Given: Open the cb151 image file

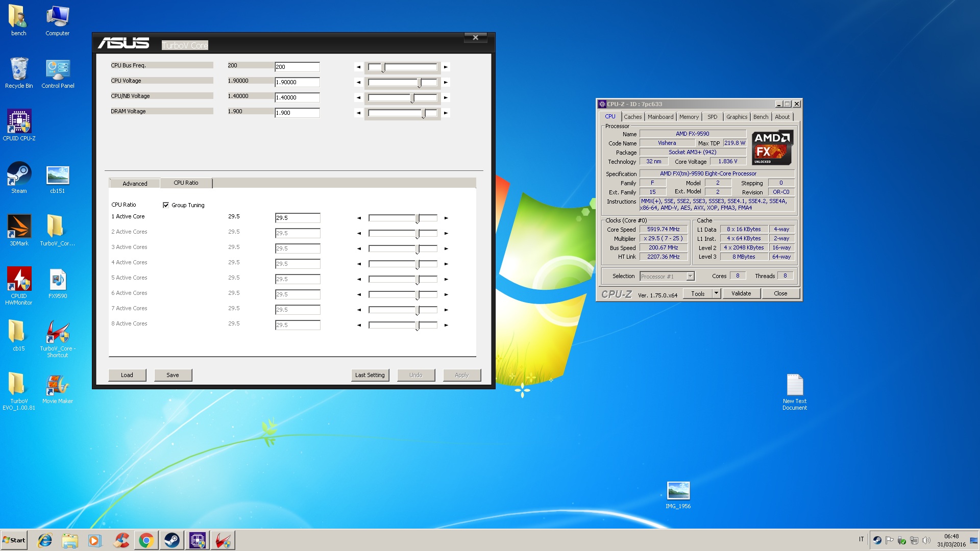Looking at the screenshot, I should pos(57,178).
